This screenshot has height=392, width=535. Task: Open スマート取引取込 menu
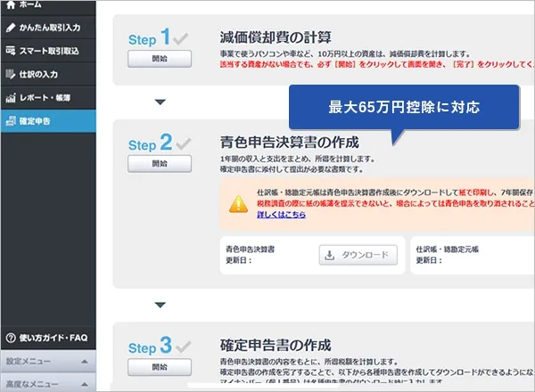[48, 51]
